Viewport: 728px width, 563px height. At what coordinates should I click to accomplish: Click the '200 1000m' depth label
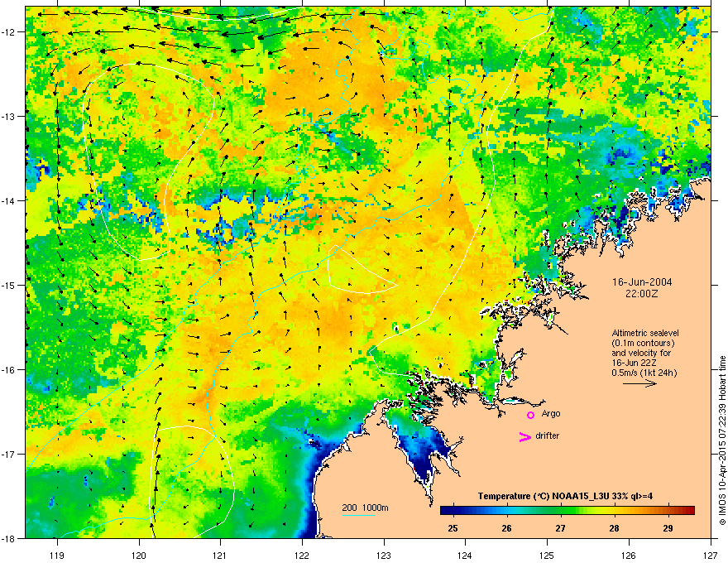coord(366,508)
